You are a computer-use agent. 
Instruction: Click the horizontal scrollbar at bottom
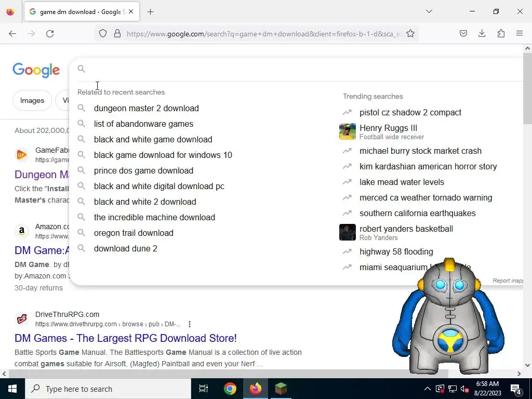tap(228, 374)
